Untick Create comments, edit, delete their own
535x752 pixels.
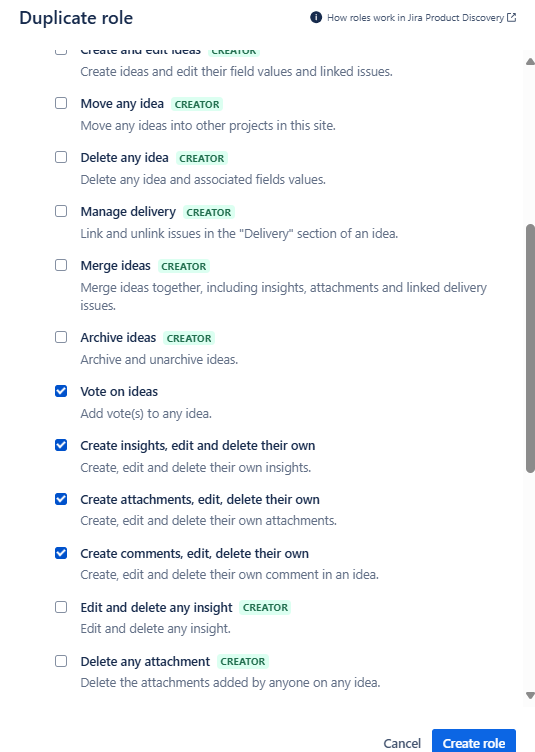coord(61,553)
